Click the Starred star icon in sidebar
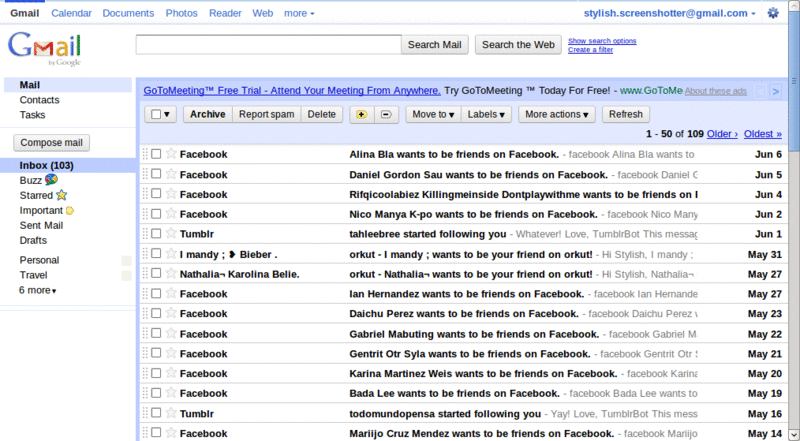The image size is (800, 441). click(61, 195)
